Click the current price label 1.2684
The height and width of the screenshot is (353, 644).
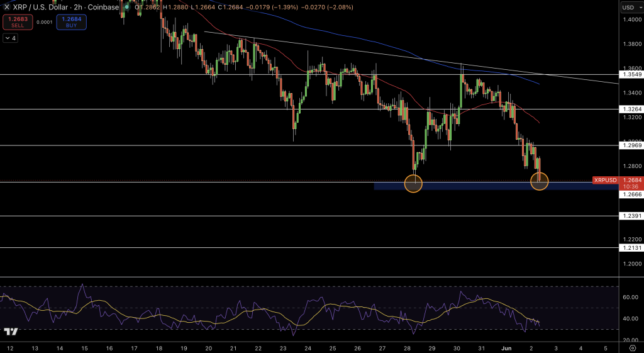click(x=631, y=180)
